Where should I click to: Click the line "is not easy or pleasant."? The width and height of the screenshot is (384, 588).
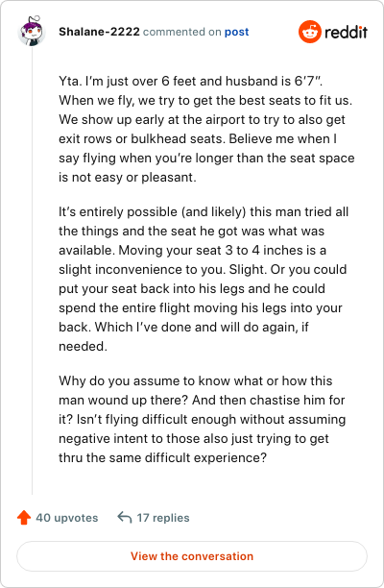pyautogui.click(x=128, y=177)
